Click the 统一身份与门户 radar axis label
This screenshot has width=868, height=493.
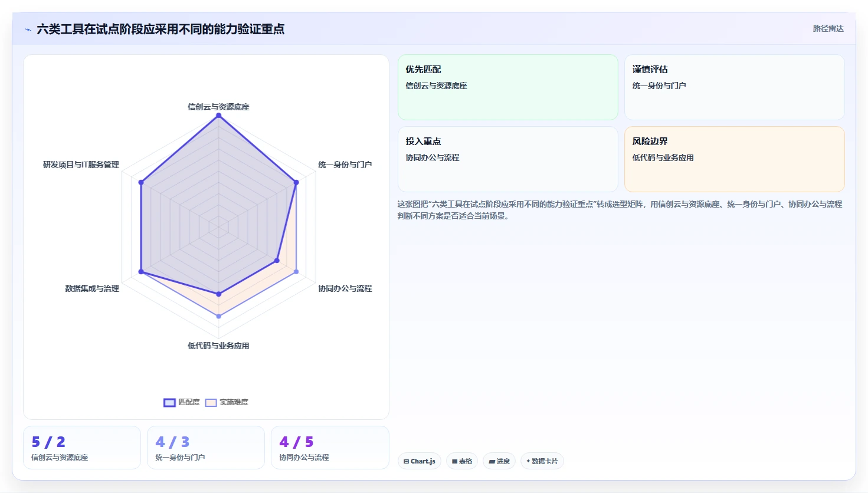click(345, 165)
